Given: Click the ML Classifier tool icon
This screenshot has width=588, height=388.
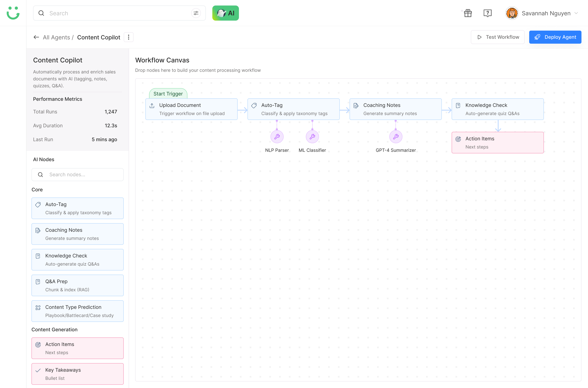Looking at the screenshot, I should [x=312, y=137].
